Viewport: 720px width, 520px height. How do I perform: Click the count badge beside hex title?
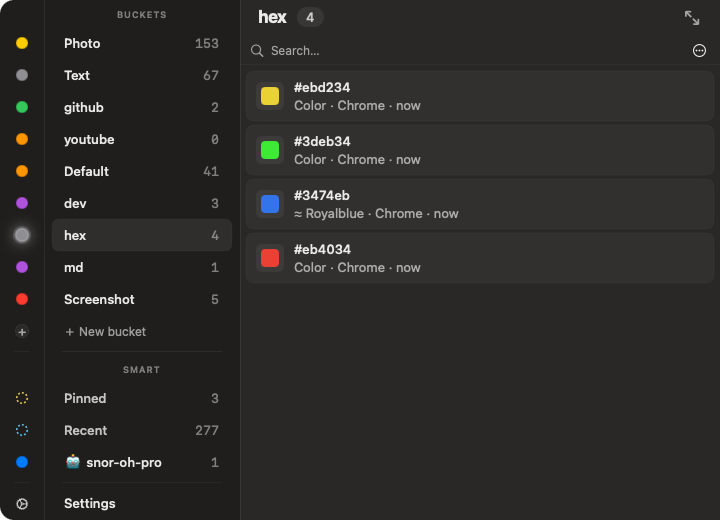(x=310, y=17)
